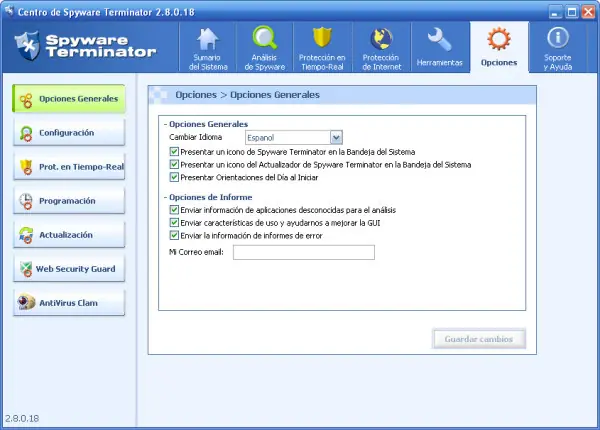Click the 2.8.0.18 version text
The image size is (600, 430).
pyautogui.click(x=22, y=418)
